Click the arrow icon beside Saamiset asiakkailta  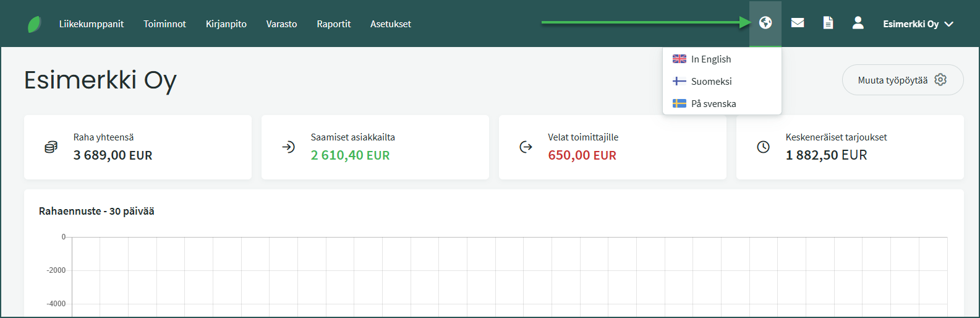click(288, 147)
